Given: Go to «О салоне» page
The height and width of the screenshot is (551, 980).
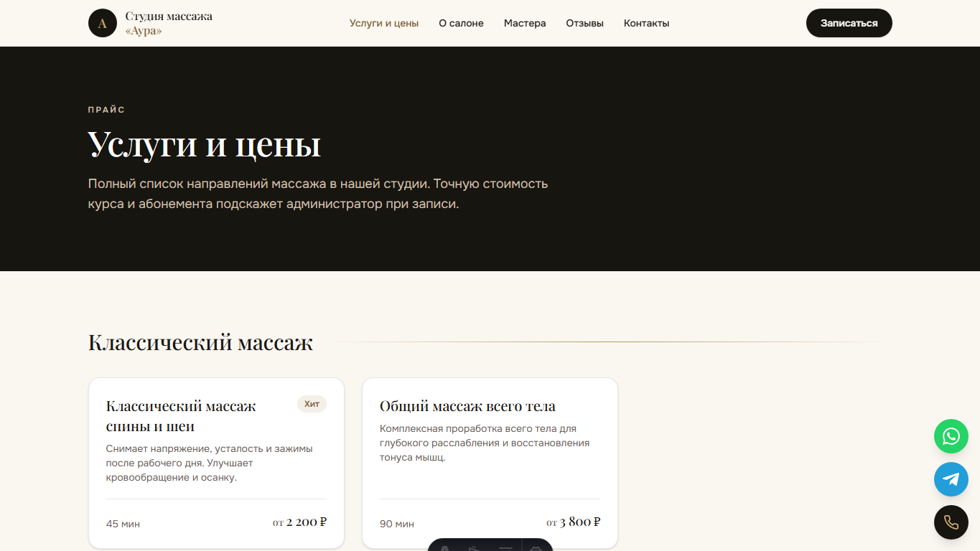Looking at the screenshot, I should [x=461, y=23].
